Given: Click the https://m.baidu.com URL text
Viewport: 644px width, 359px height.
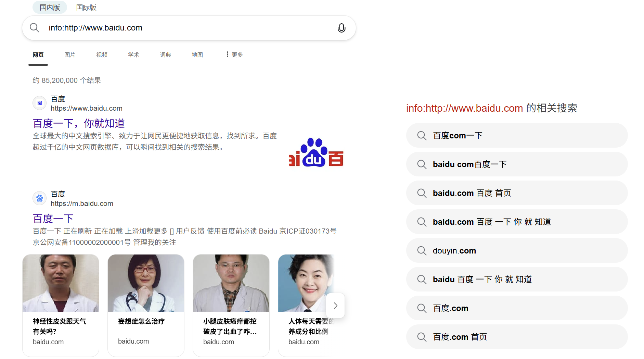Looking at the screenshot, I should coord(82,203).
